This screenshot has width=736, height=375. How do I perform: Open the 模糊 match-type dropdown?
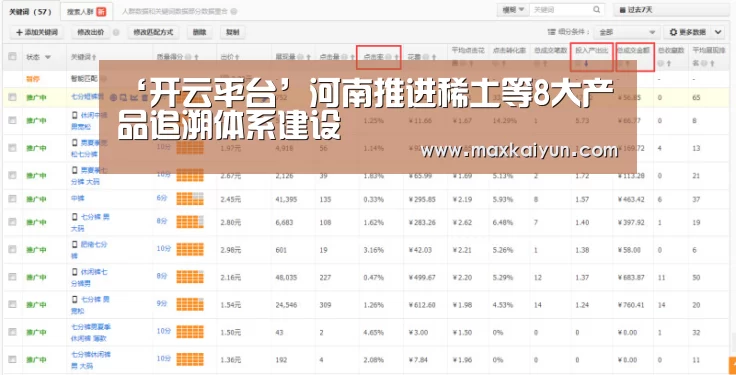(513, 10)
